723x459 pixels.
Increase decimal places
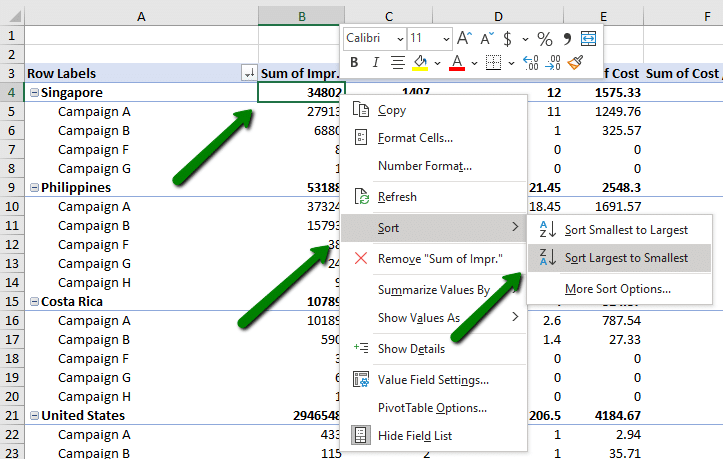(x=530, y=62)
